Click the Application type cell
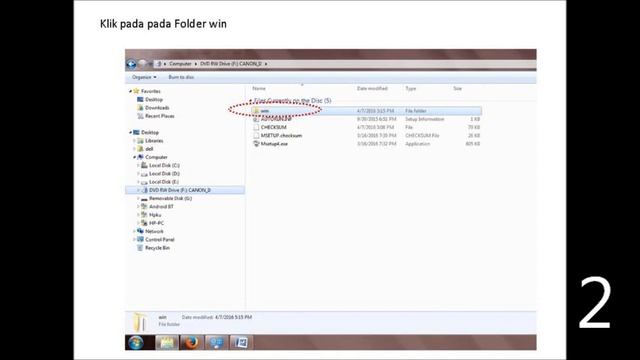 (417, 144)
